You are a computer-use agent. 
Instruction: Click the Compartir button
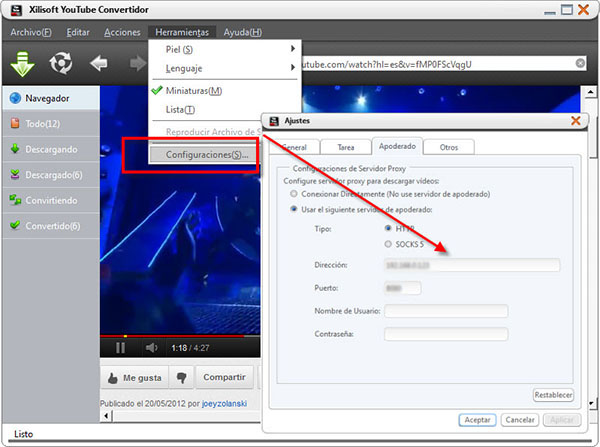click(x=224, y=377)
